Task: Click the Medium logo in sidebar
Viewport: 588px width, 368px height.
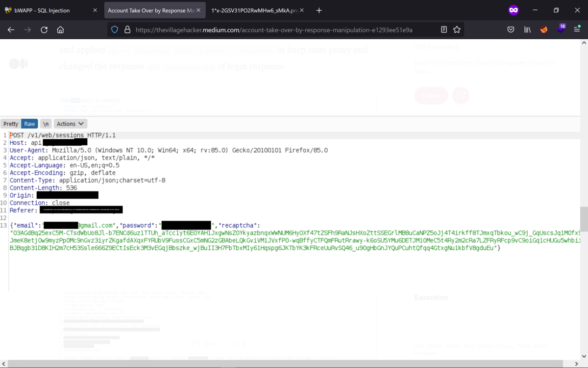Action: click(x=19, y=64)
